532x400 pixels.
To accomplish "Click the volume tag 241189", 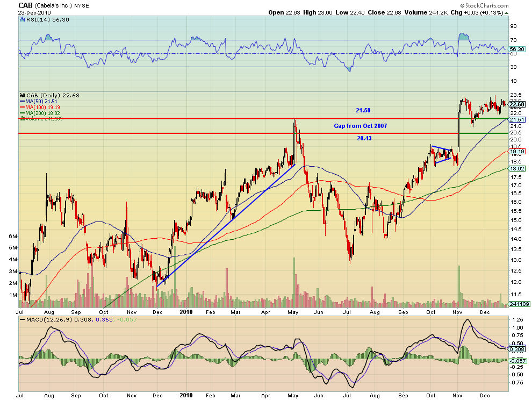I will click(x=519, y=304).
